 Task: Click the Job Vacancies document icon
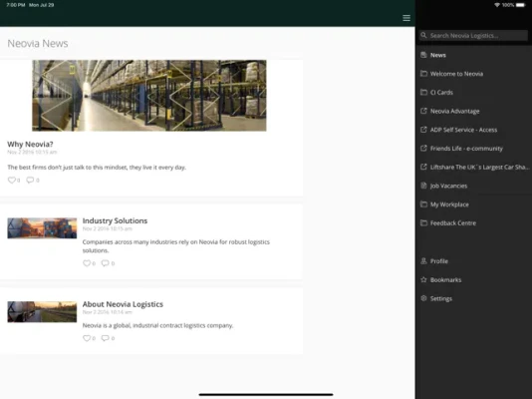(423, 186)
